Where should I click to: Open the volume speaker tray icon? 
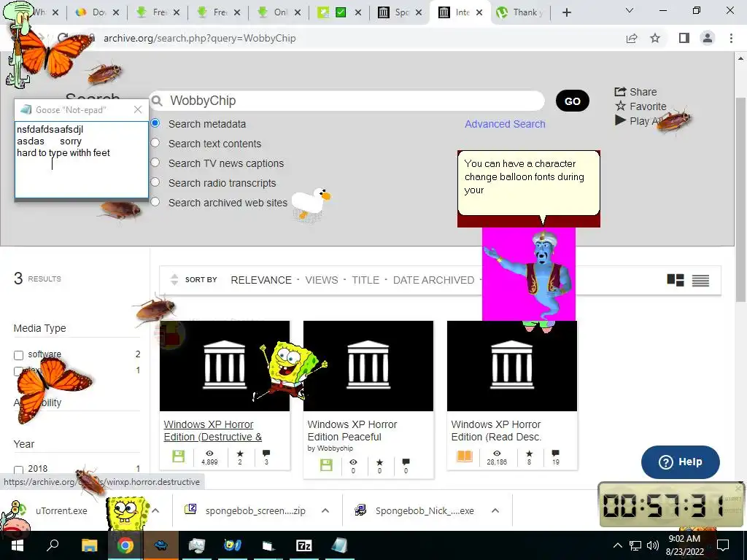pyautogui.click(x=653, y=545)
